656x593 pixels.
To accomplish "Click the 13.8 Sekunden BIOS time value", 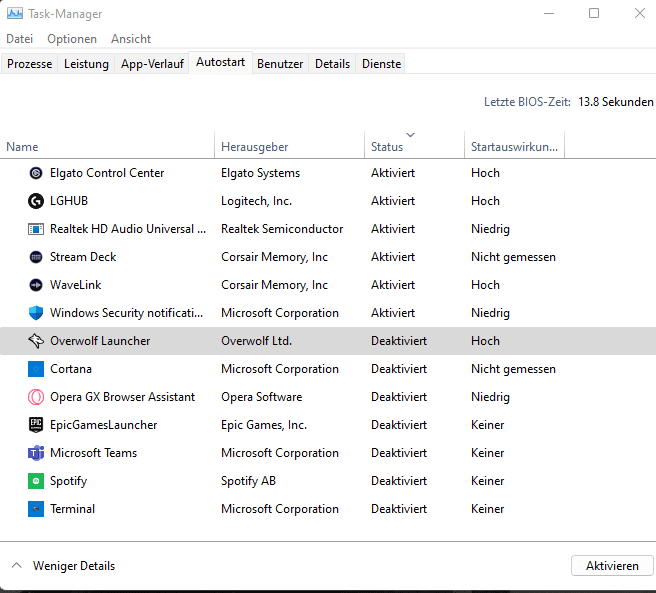I will click(x=615, y=102).
